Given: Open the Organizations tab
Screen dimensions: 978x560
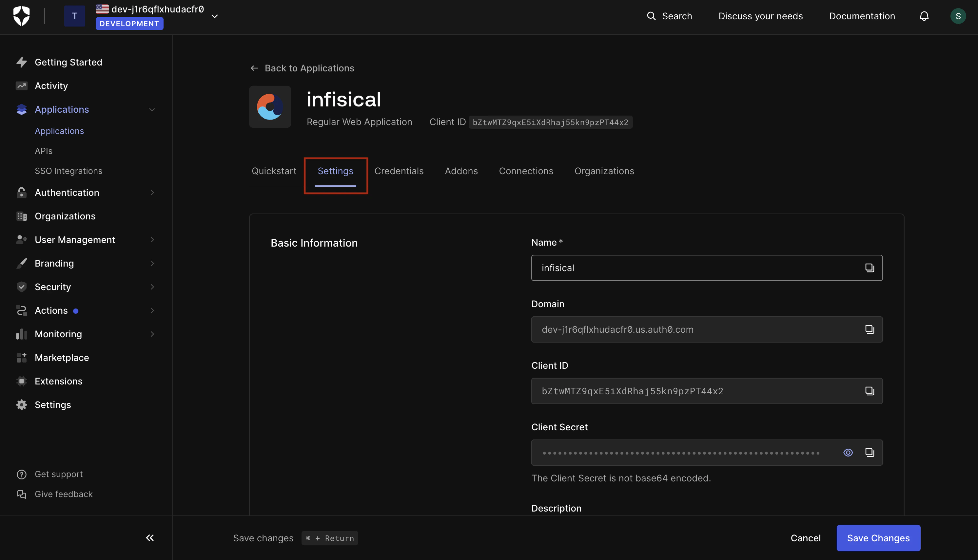Looking at the screenshot, I should [x=604, y=171].
